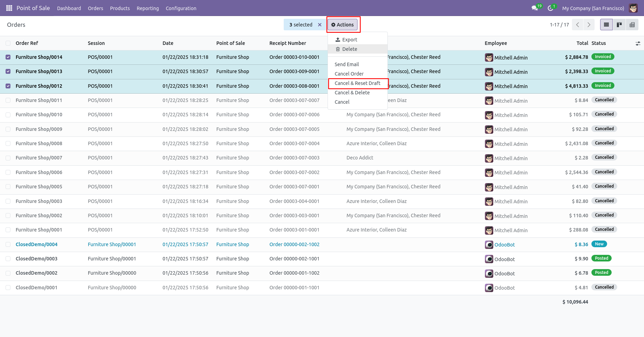Click OdooBot avatar in ClosedDemo/0001 row
The width and height of the screenshot is (644, 337).
489,288
